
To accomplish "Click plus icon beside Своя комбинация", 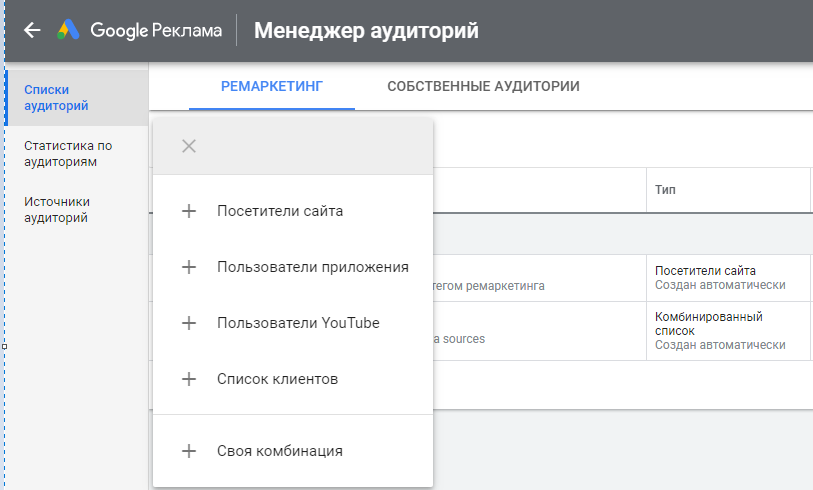I will 189,451.
